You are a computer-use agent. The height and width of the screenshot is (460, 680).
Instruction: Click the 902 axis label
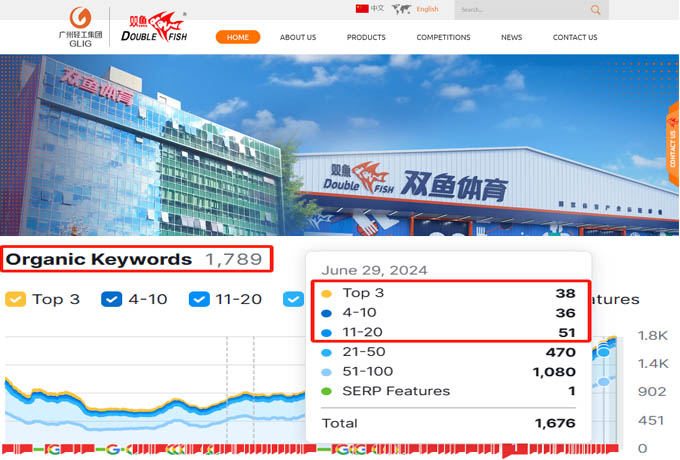(x=652, y=392)
